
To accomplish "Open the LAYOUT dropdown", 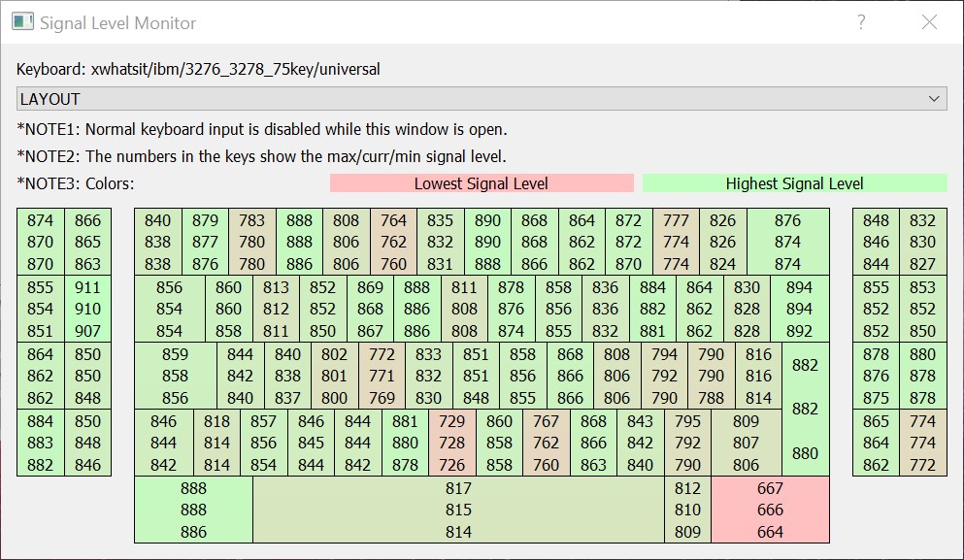I will (x=482, y=98).
